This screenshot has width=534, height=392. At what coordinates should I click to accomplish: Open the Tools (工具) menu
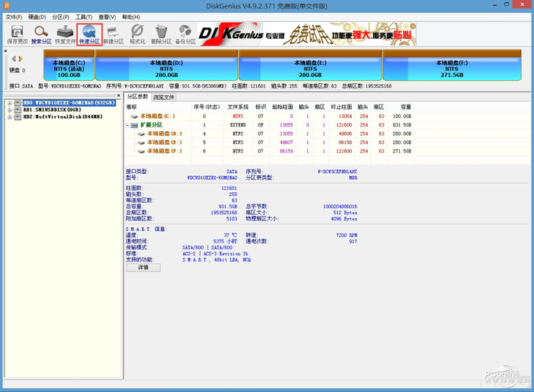coord(84,17)
